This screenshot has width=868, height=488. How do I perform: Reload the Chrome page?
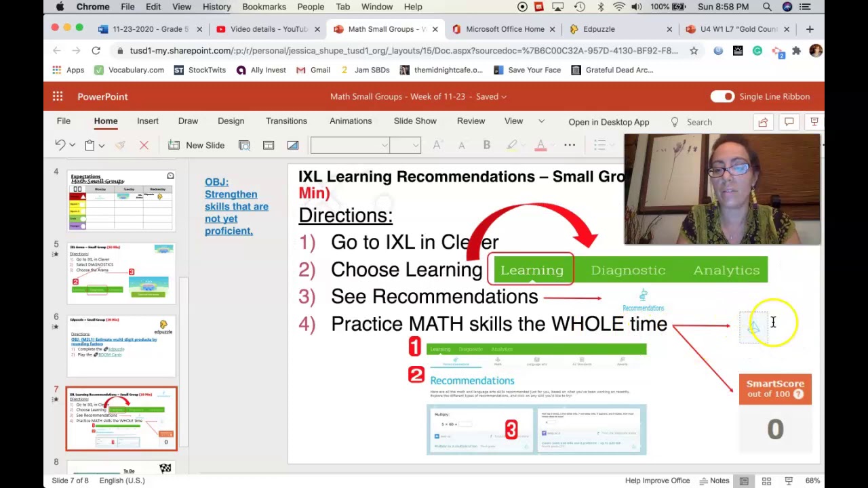pyautogui.click(x=96, y=51)
